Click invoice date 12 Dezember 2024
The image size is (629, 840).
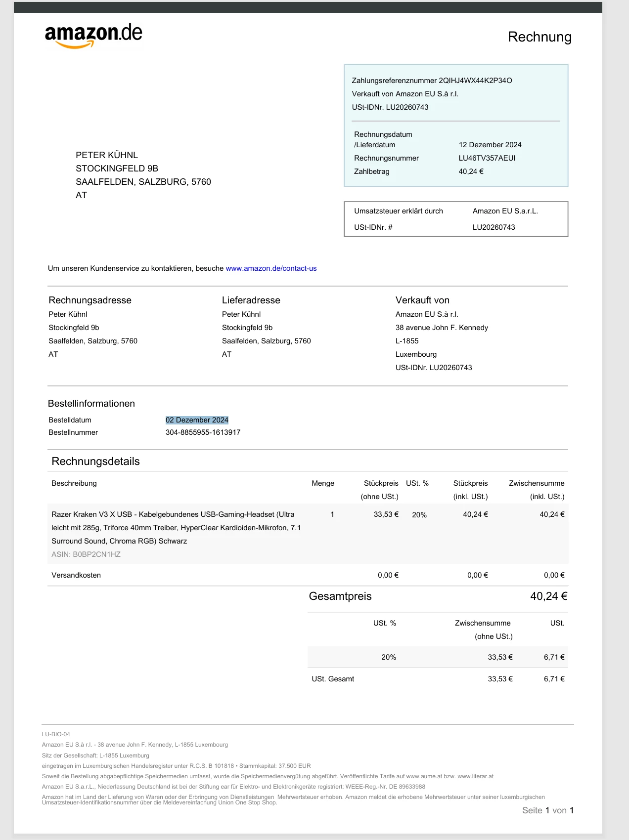pos(490,145)
